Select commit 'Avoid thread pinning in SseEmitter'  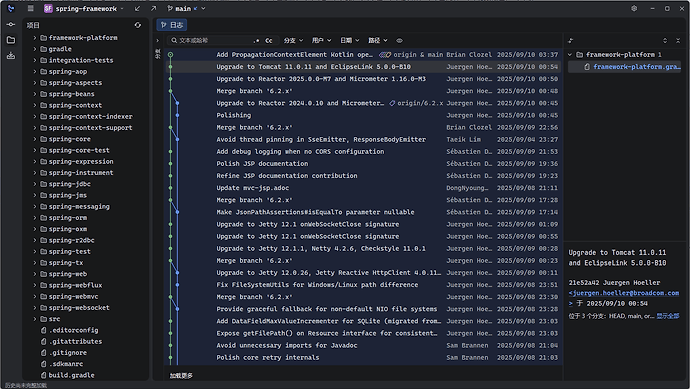[x=363, y=139]
